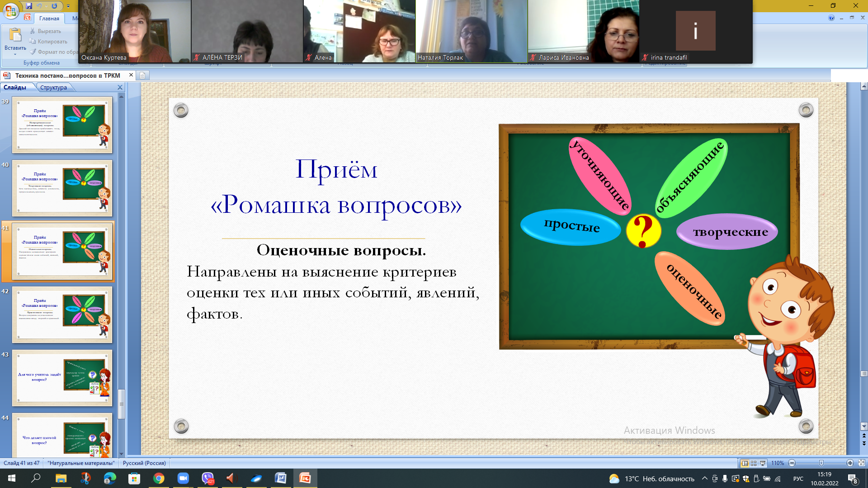The image size is (868, 488).
Task: Open the Customize Quick Access Toolbar dropdown
Action: click(x=68, y=6)
